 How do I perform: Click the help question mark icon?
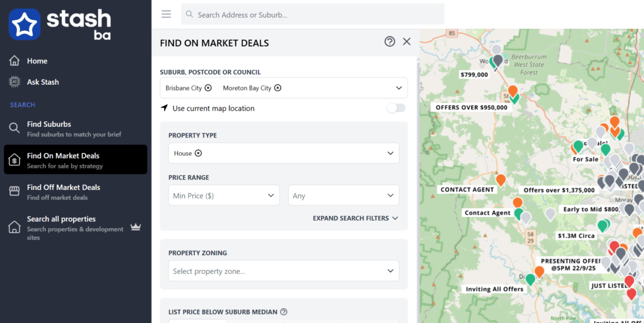(390, 41)
